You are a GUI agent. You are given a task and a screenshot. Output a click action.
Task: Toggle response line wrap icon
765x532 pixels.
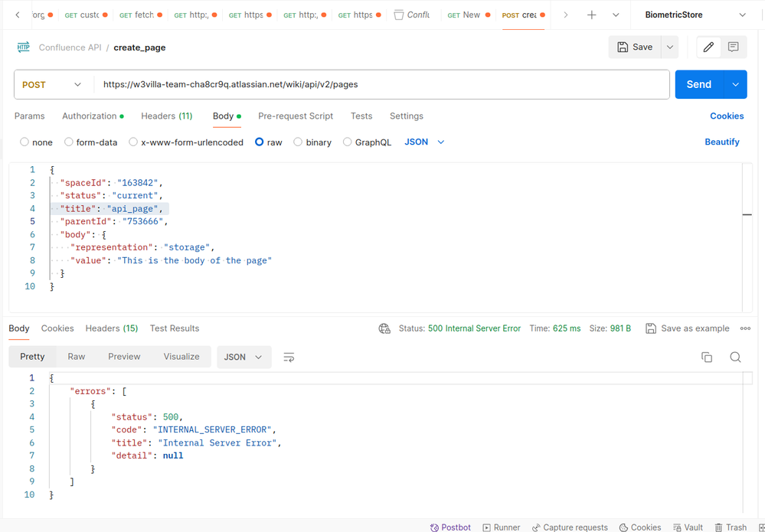coord(289,357)
